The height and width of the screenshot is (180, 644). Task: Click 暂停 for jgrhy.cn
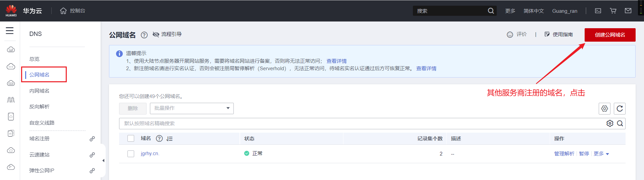pyautogui.click(x=584, y=153)
